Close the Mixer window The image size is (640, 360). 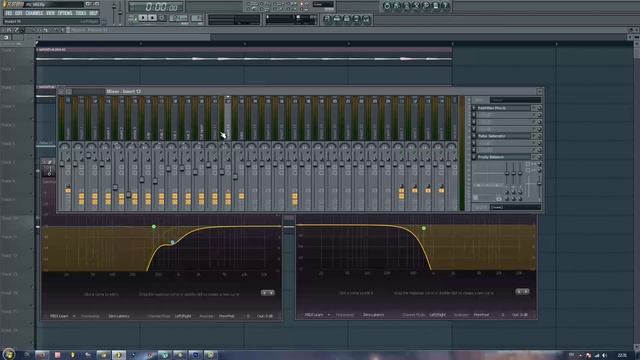click(539, 91)
